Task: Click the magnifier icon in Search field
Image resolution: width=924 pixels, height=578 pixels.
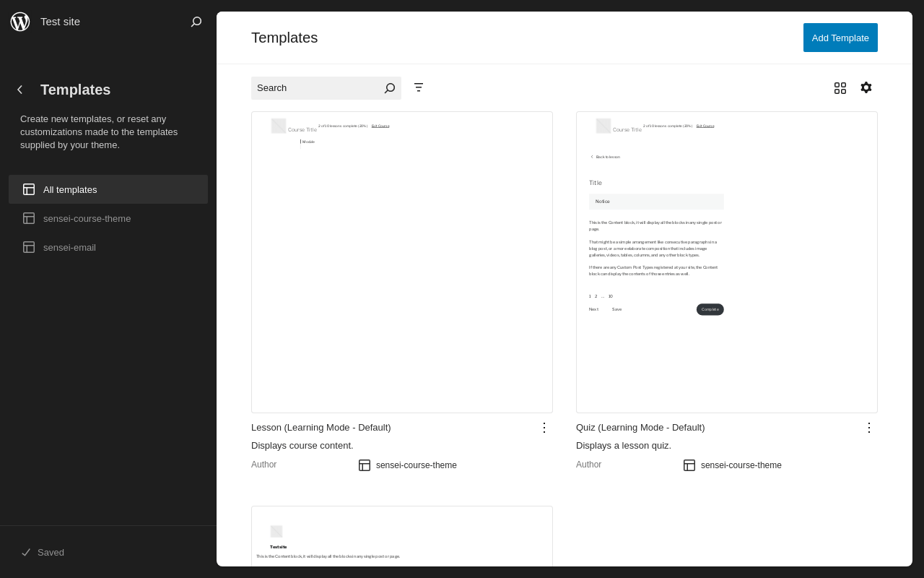Action: pyautogui.click(x=390, y=88)
